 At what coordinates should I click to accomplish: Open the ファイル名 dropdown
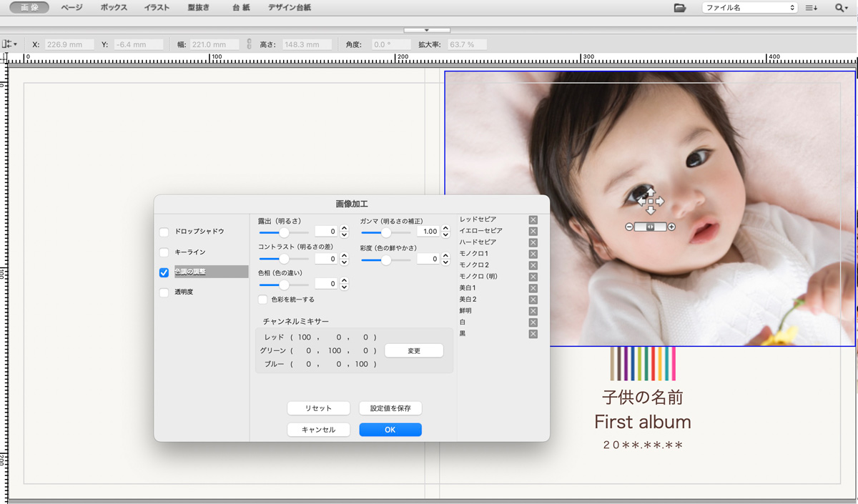point(749,8)
